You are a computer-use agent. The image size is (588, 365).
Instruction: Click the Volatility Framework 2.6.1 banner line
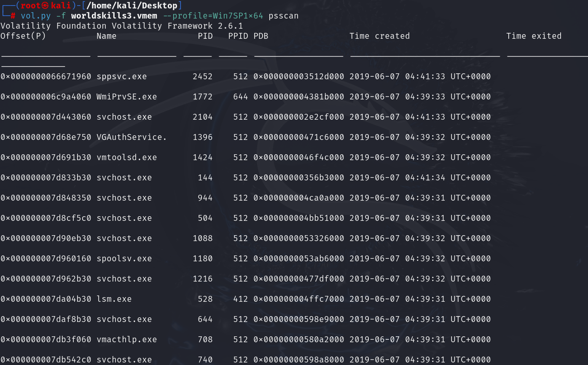point(121,26)
